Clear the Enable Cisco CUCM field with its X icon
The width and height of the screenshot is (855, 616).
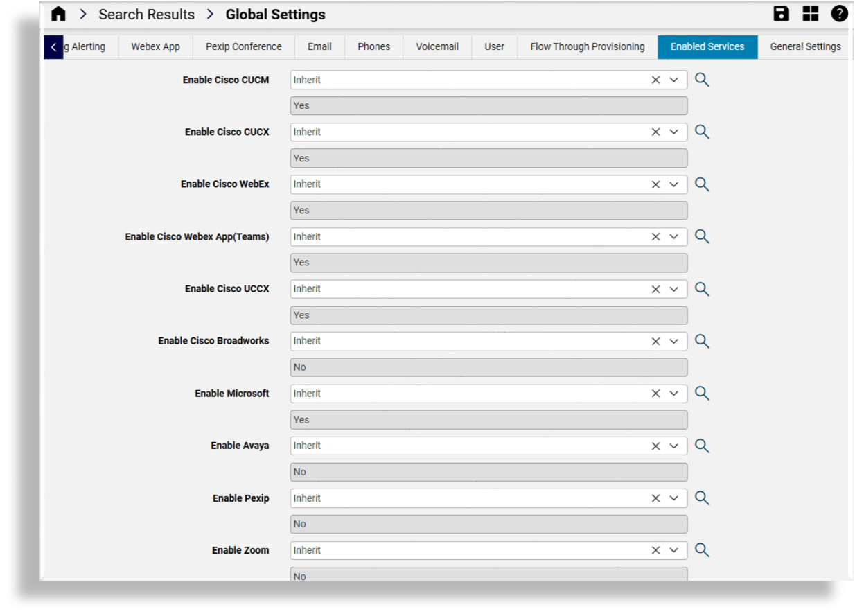pyautogui.click(x=655, y=79)
